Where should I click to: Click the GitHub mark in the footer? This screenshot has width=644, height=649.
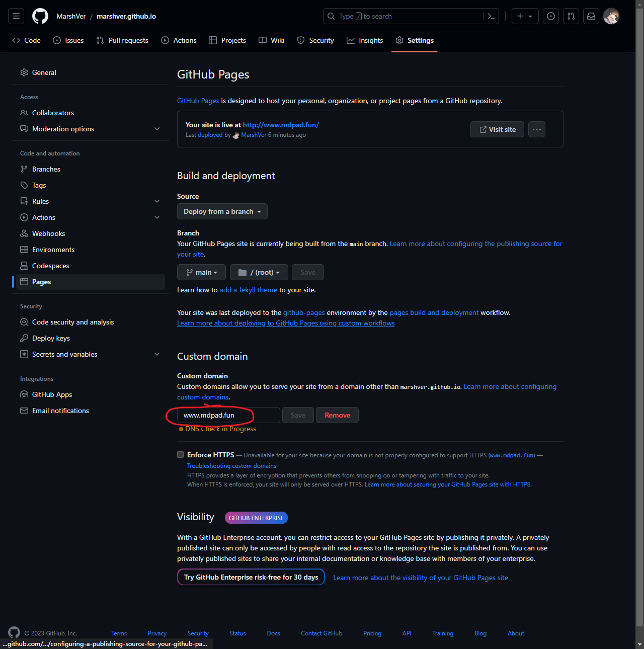click(x=14, y=632)
